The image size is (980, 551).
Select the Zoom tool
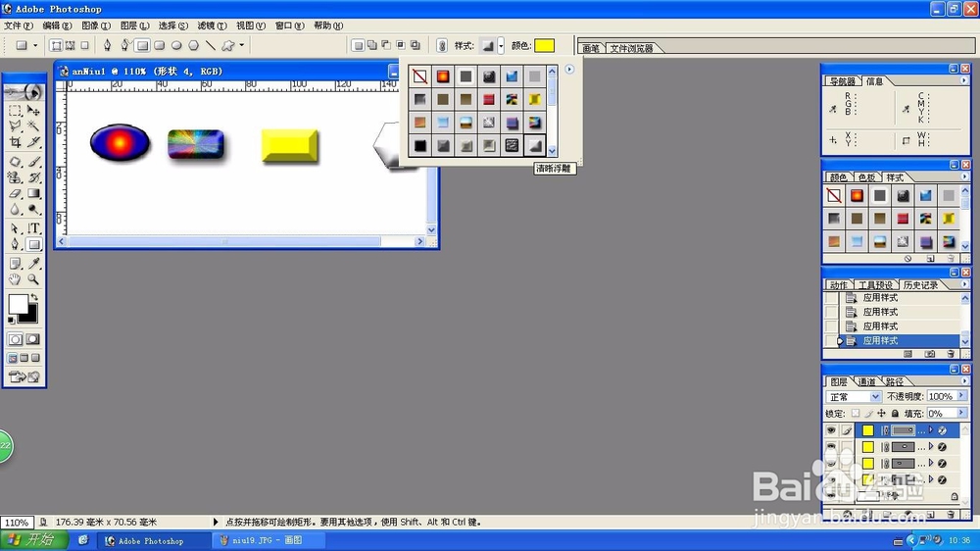pos(33,279)
